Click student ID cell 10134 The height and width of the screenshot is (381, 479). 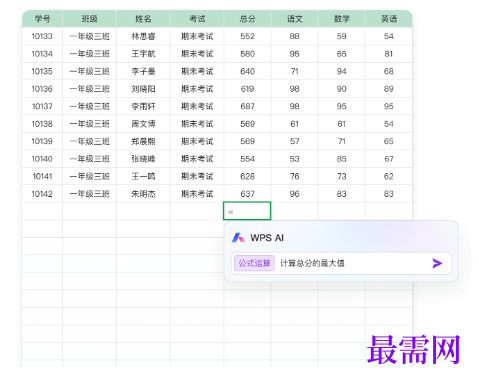42,54
